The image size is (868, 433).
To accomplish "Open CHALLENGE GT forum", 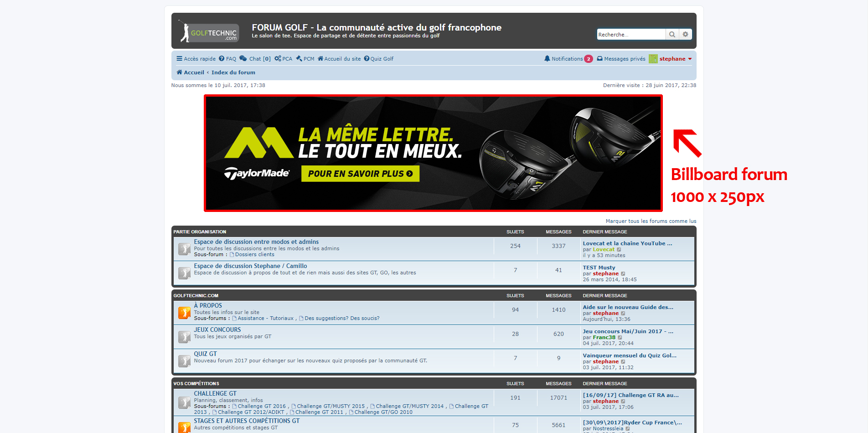I will [215, 394].
